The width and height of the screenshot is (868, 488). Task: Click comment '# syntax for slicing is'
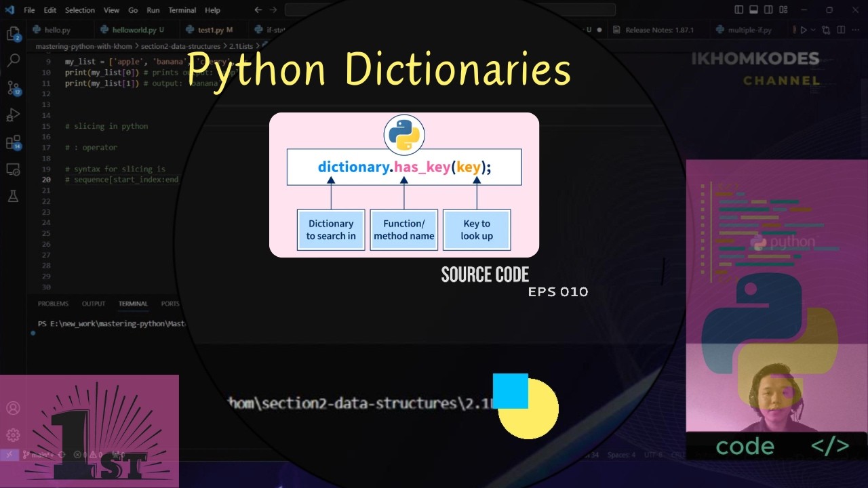click(115, 169)
